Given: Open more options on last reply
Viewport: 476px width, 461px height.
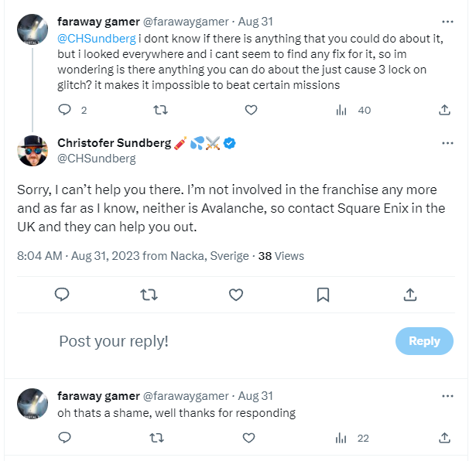Looking at the screenshot, I should [x=447, y=395].
